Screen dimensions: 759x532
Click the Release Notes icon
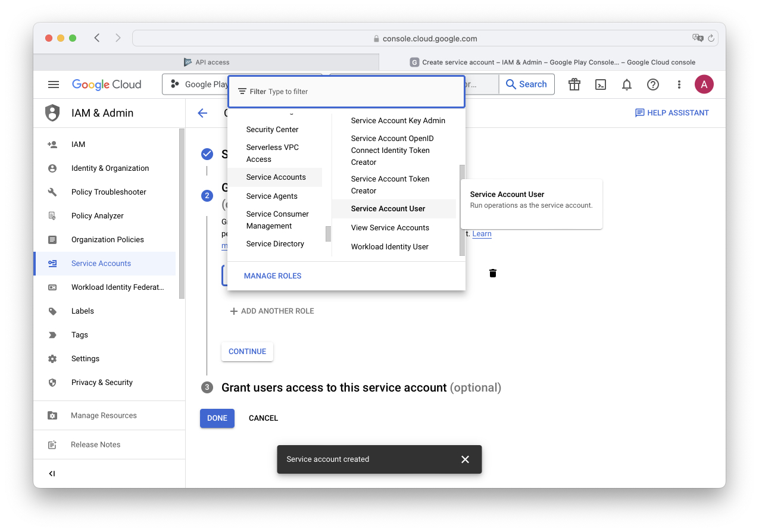tap(52, 445)
